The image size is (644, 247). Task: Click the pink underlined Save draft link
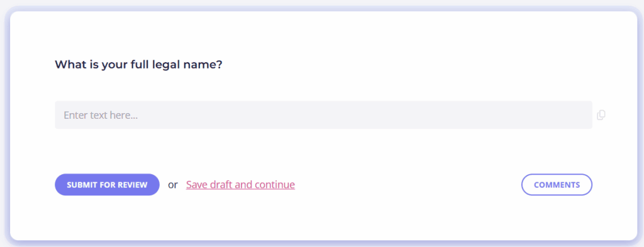[x=240, y=185]
